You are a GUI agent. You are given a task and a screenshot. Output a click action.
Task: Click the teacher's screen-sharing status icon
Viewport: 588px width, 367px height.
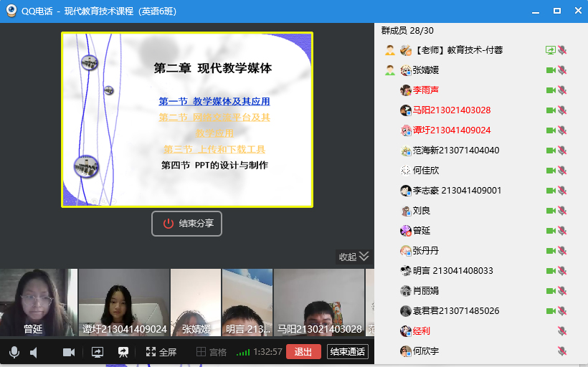point(551,50)
